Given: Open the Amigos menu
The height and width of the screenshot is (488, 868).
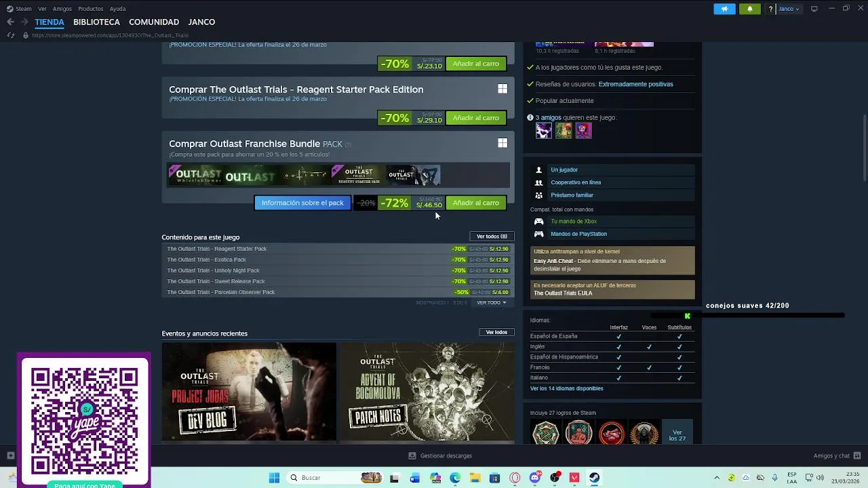Looking at the screenshot, I should [62, 9].
